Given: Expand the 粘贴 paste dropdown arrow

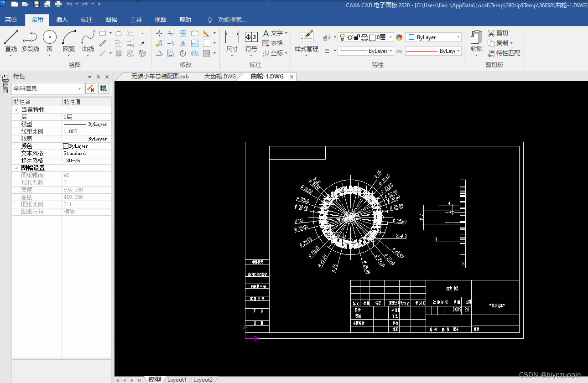Looking at the screenshot, I should 476,55.
